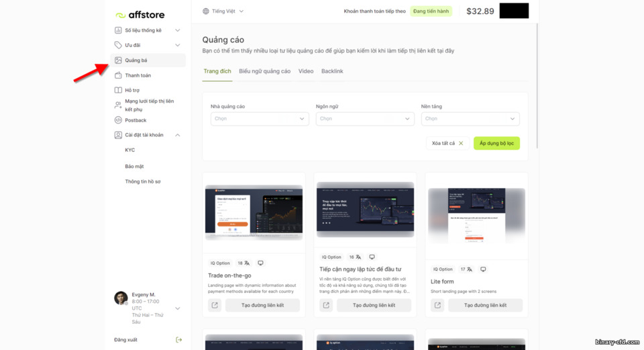The image size is (644, 350).
Task: Click desktop platform icon on Tiếp cận ngay card
Action: coord(372,257)
